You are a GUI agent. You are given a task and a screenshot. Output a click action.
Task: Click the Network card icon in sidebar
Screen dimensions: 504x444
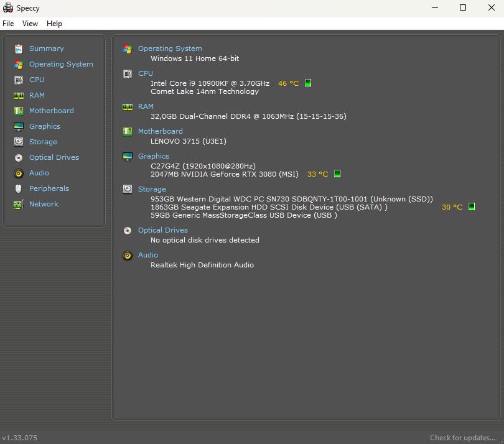(19, 205)
